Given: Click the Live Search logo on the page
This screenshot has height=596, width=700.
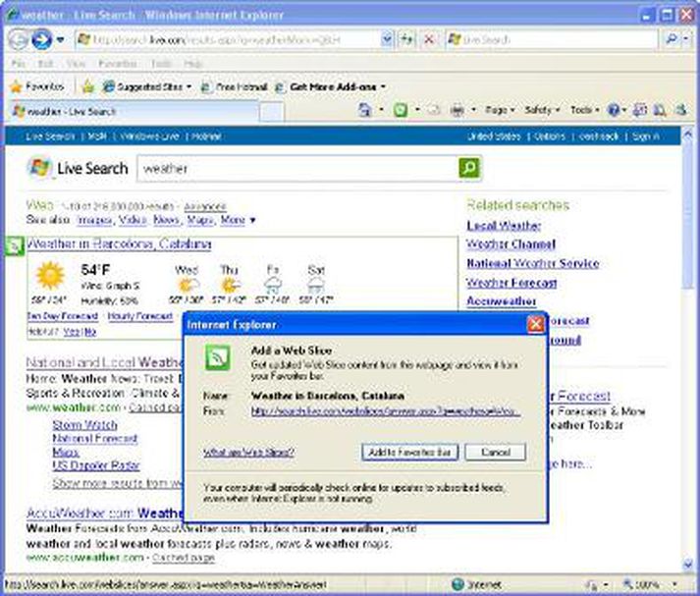Looking at the screenshot, I should [78, 168].
